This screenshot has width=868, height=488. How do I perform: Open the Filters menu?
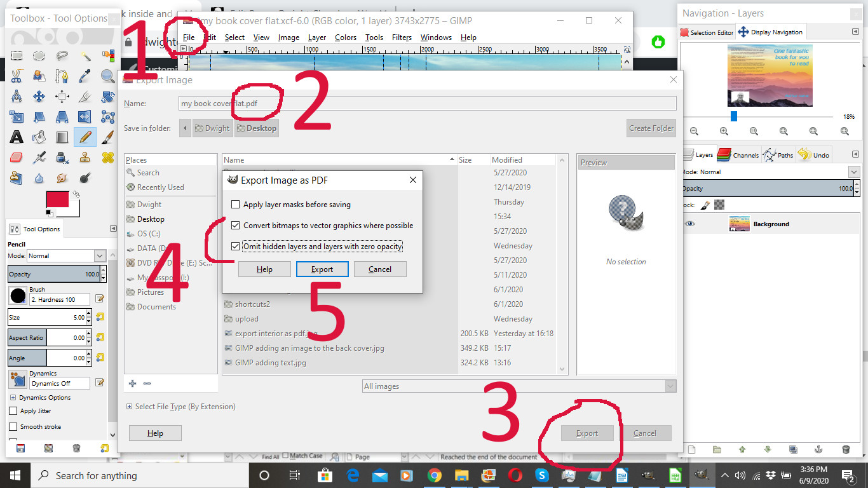pos(402,37)
